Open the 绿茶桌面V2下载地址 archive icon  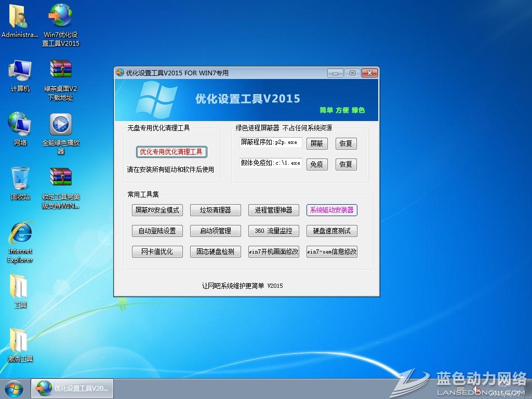click(60, 69)
